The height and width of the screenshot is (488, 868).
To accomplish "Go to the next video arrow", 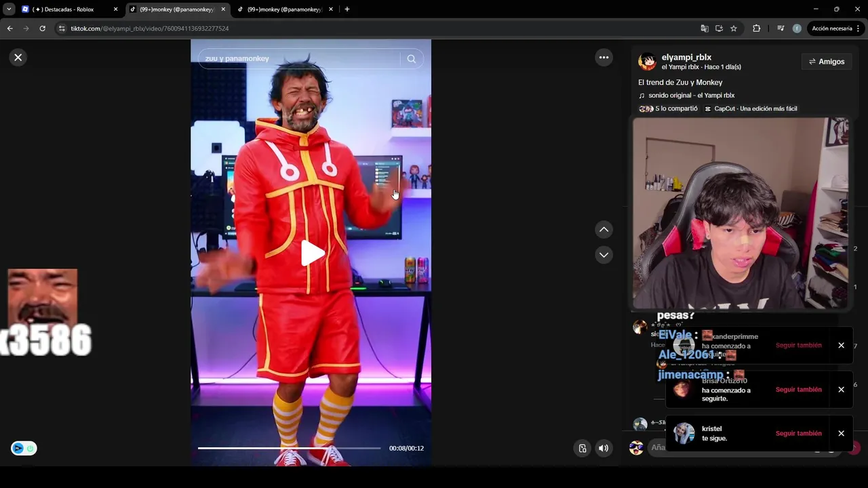I will [604, 255].
